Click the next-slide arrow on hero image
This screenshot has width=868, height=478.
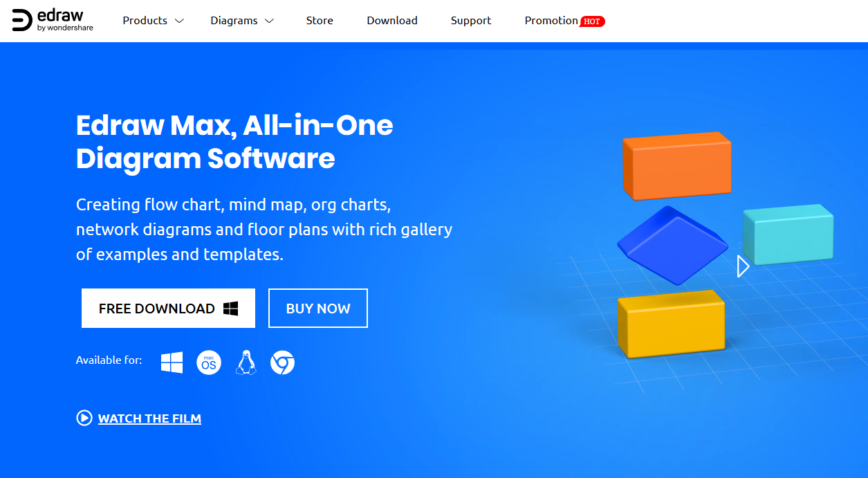click(x=743, y=266)
